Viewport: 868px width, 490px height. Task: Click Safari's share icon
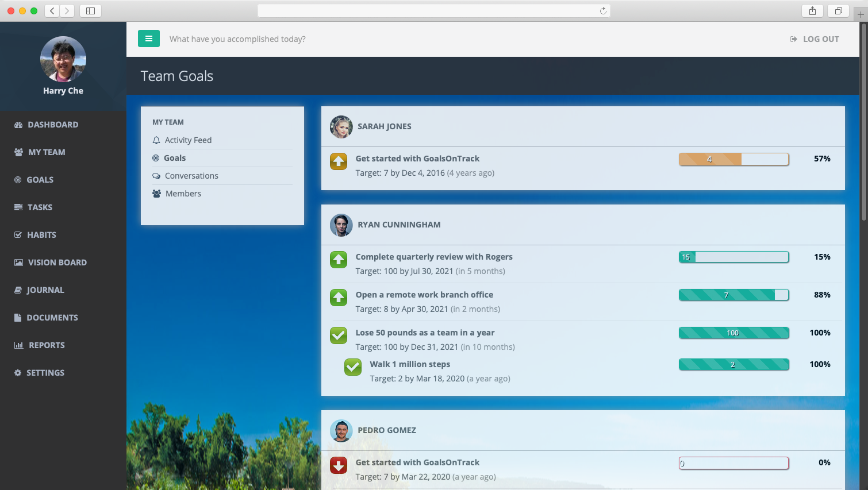(812, 11)
